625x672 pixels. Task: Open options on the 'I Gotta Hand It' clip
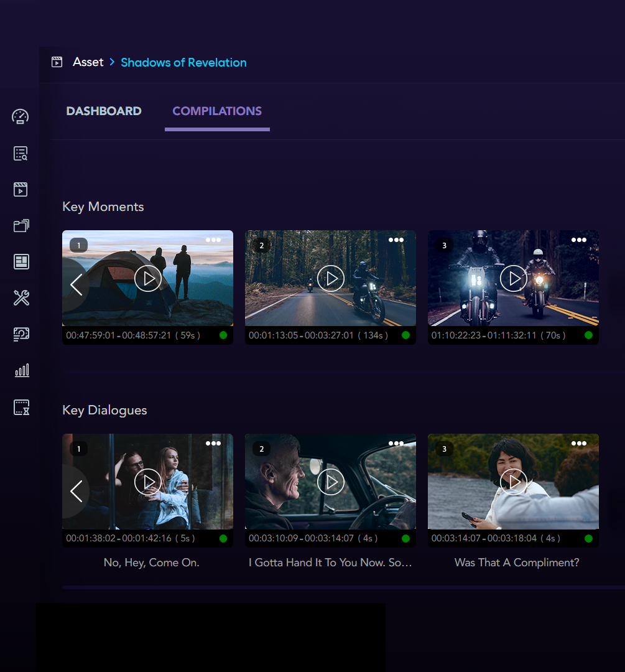(x=396, y=443)
